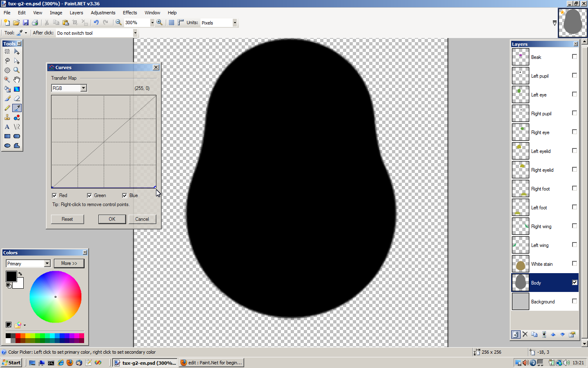Click the Save toolbar icon
The width and height of the screenshot is (588, 368).
26,22
